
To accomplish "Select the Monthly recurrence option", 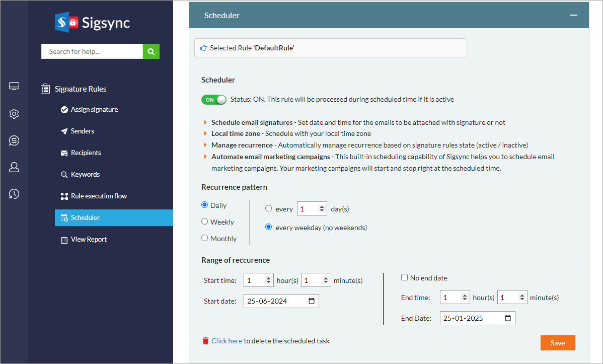I will [205, 238].
